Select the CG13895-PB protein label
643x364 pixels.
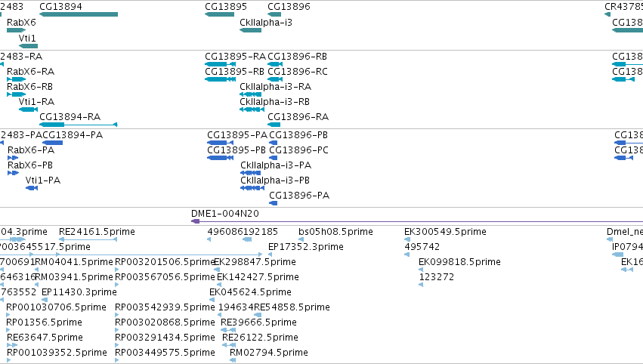(x=236, y=150)
